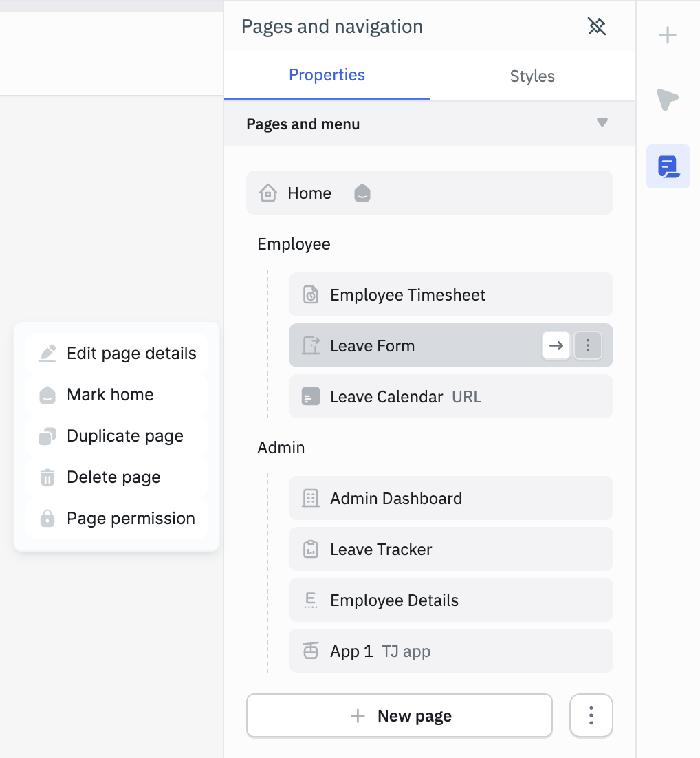Switch to the Styles tab
Image resolution: width=700 pixels, height=758 pixels.
coord(532,76)
